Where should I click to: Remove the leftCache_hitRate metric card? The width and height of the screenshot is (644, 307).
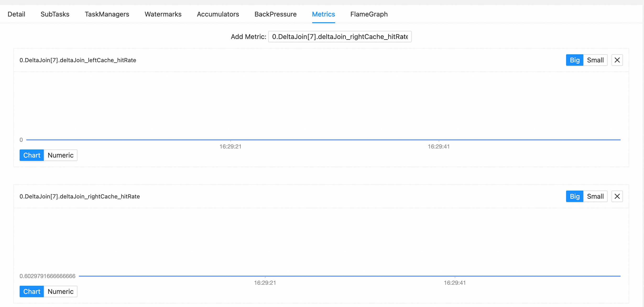point(617,60)
